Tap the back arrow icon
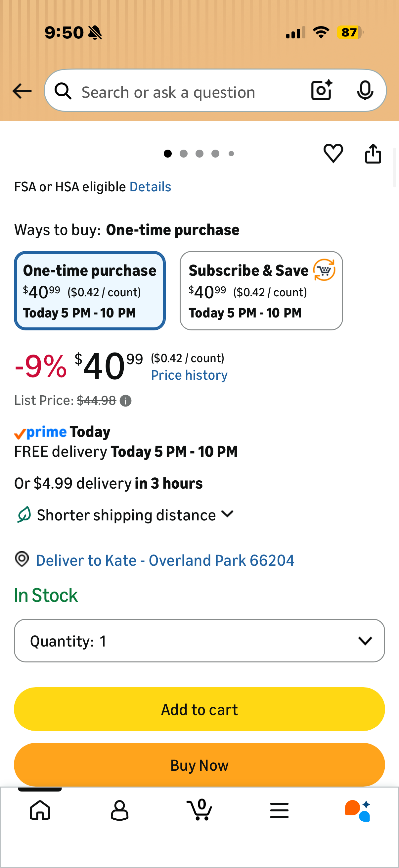The height and width of the screenshot is (868, 399). (22, 91)
